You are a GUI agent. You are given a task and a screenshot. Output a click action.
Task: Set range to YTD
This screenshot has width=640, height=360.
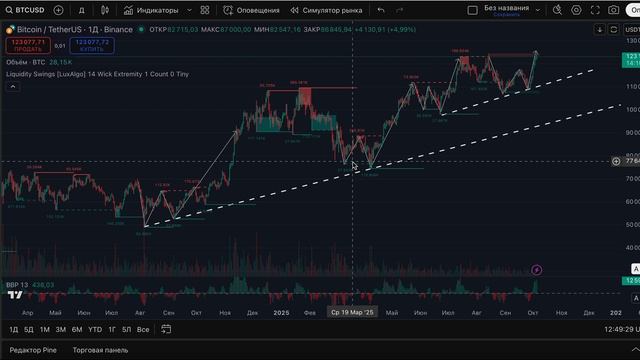[95, 329]
